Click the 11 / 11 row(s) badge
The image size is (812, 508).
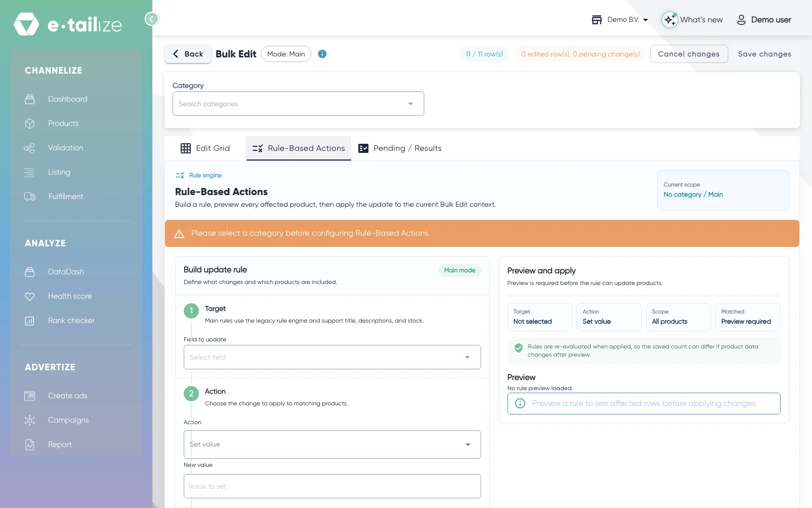coord(484,54)
